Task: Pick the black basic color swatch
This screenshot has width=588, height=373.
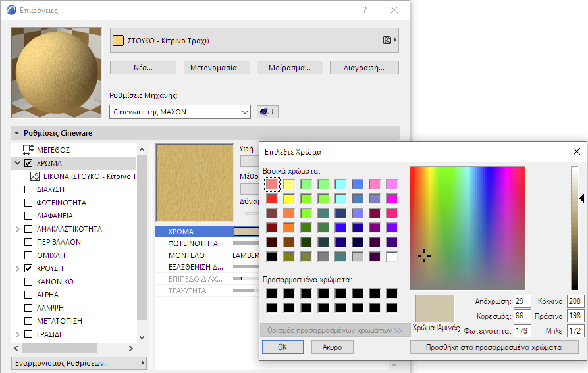Action: pyautogui.click(x=272, y=257)
